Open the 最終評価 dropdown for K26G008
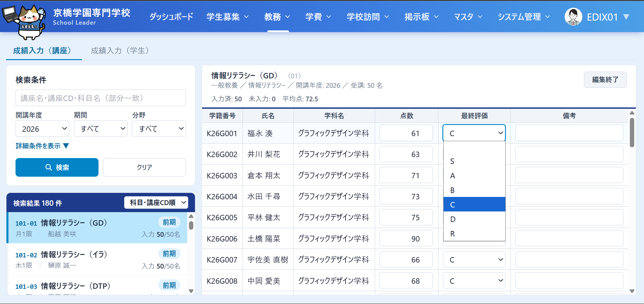This screenshot has width=644, height=304. (x=474, y=281)
